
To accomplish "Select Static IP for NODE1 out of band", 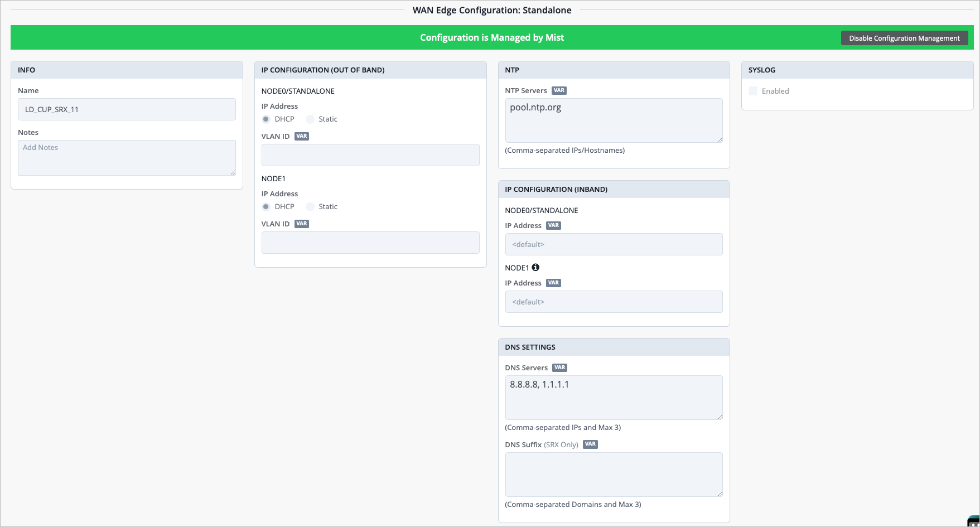I will (310, 206).
